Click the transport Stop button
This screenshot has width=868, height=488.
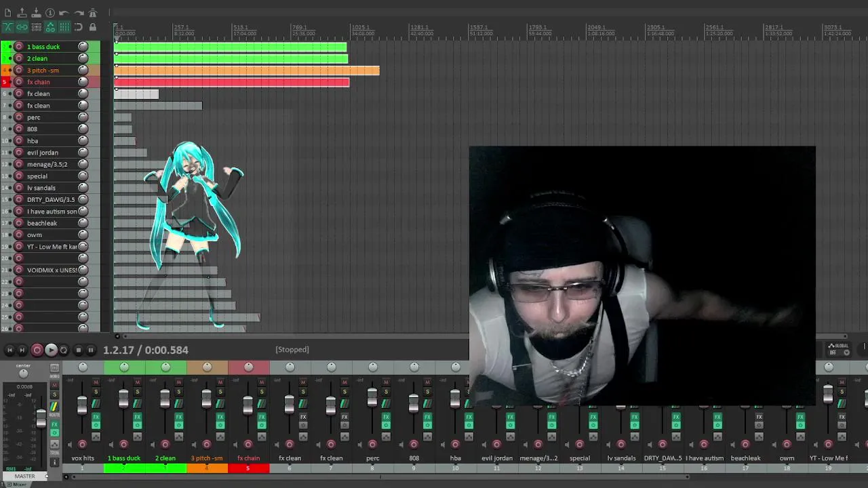pyautogui.click(x=78, y=350)
